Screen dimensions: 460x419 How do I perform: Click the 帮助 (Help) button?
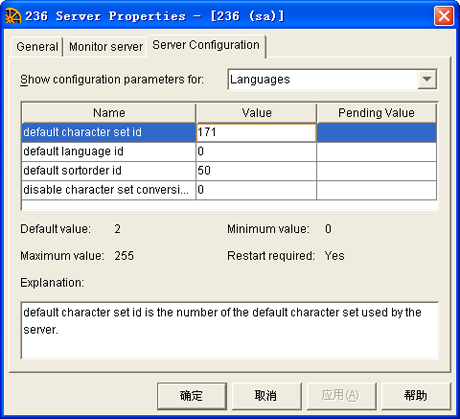(x=416, y=396)
